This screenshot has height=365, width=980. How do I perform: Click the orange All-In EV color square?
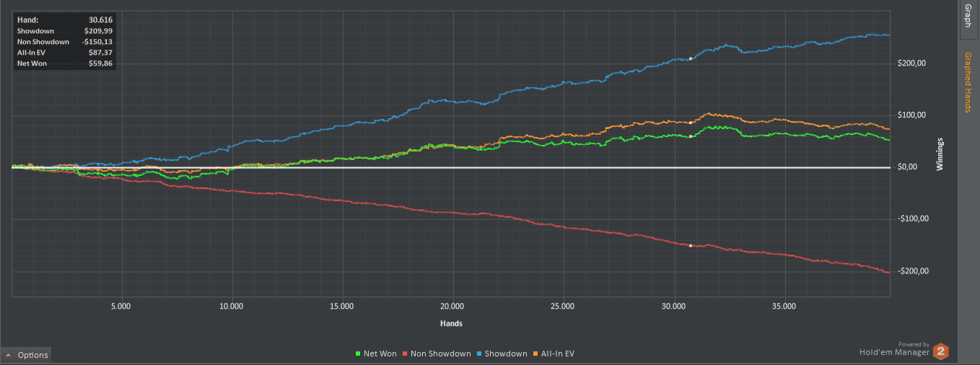535,353
